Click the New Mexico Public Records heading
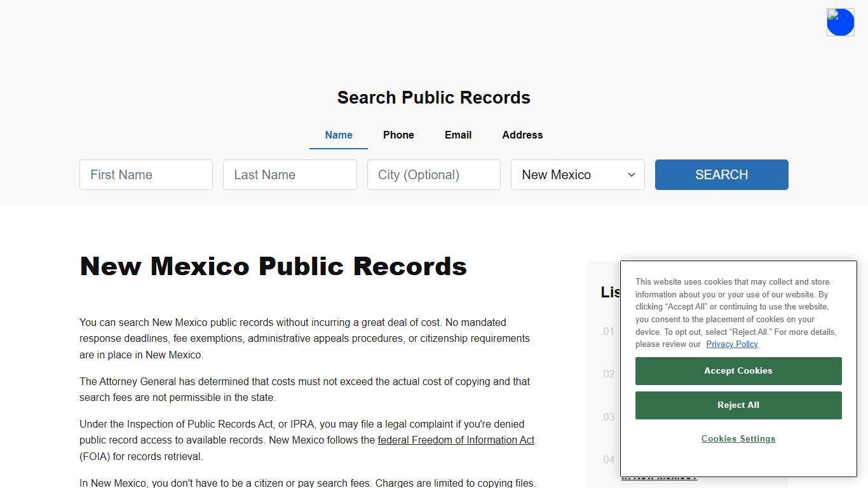This screenshot has width=868, height=488. click(273, 266)
